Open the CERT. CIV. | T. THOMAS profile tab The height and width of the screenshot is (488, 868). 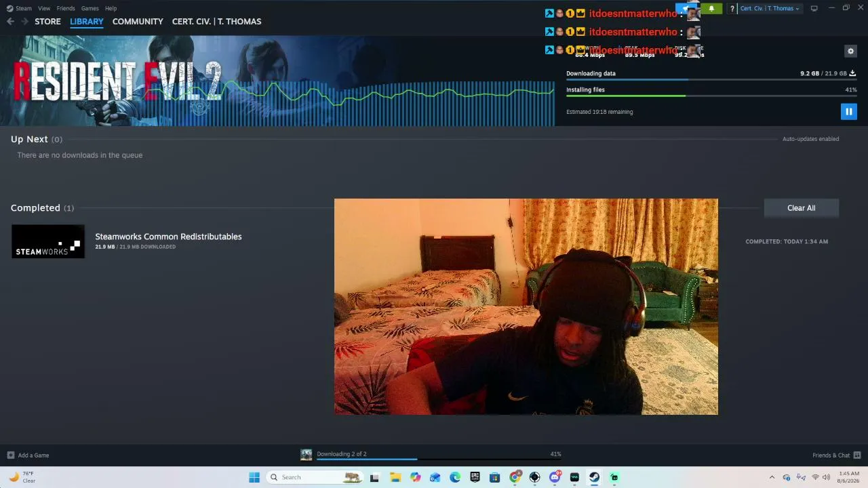[x=216, y=22]
